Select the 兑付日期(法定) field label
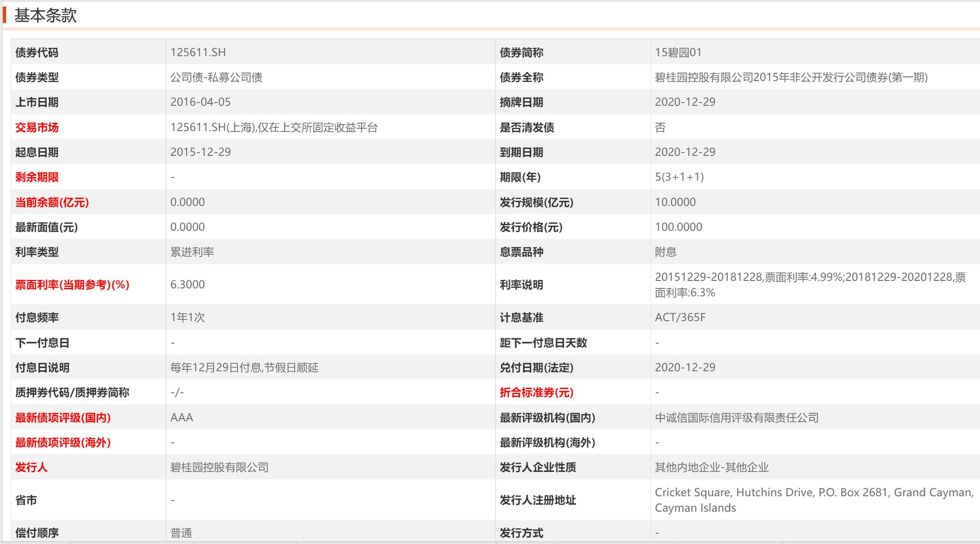Viewport: 980px width, 544px height. (x=536, y=368)
